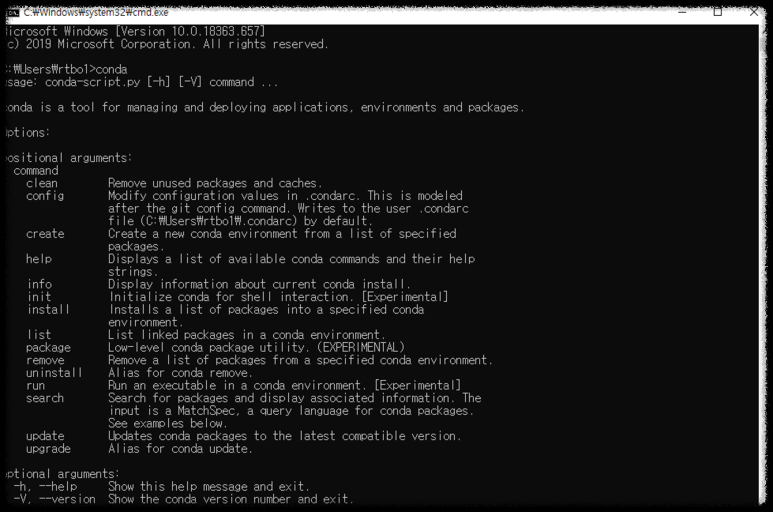Click the 'Users\rtbo1>conda' prompt line
The height and width of the screenshot is (512, 773).
tap(68, 69)
